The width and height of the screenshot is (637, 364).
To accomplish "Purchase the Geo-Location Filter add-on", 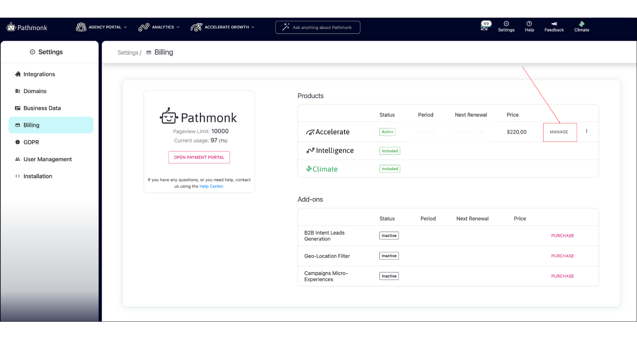I will pos(562,256).
